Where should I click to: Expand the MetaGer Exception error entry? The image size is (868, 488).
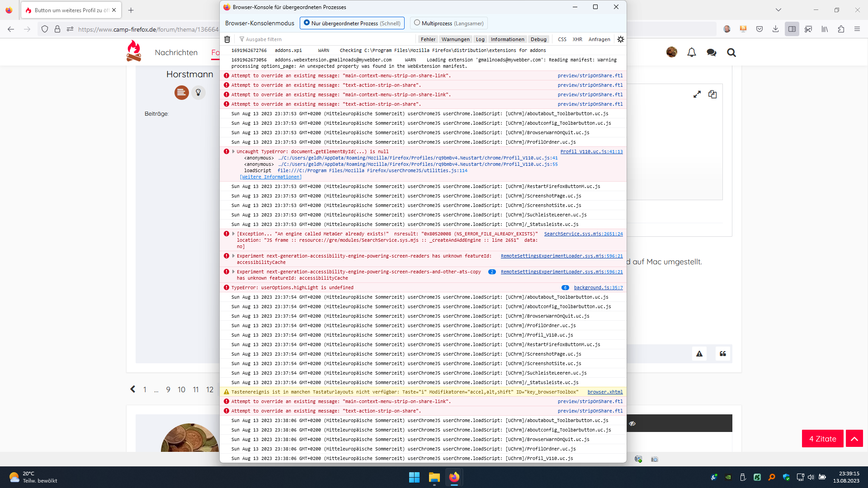233,234
